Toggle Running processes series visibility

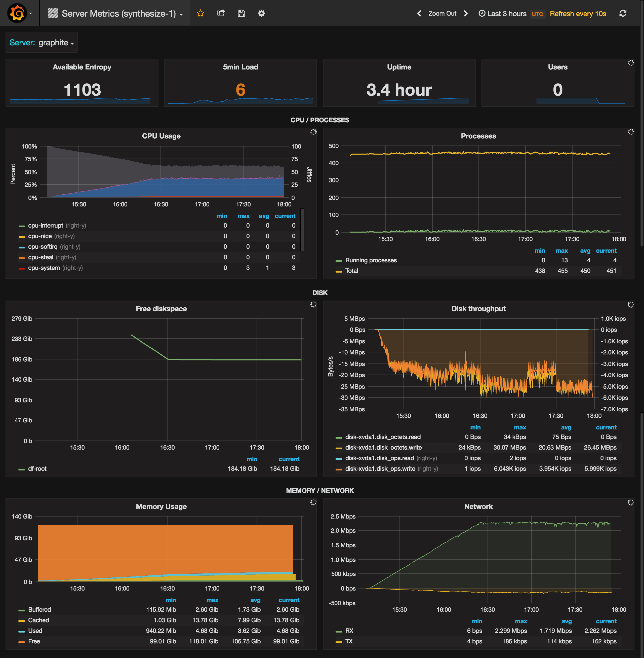tap(371, 260)
